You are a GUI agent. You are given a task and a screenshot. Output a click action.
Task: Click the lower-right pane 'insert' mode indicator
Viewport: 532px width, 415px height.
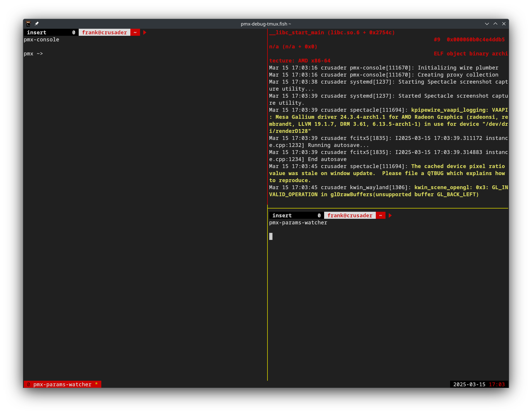pyautogui.click(x=282, y=216)
